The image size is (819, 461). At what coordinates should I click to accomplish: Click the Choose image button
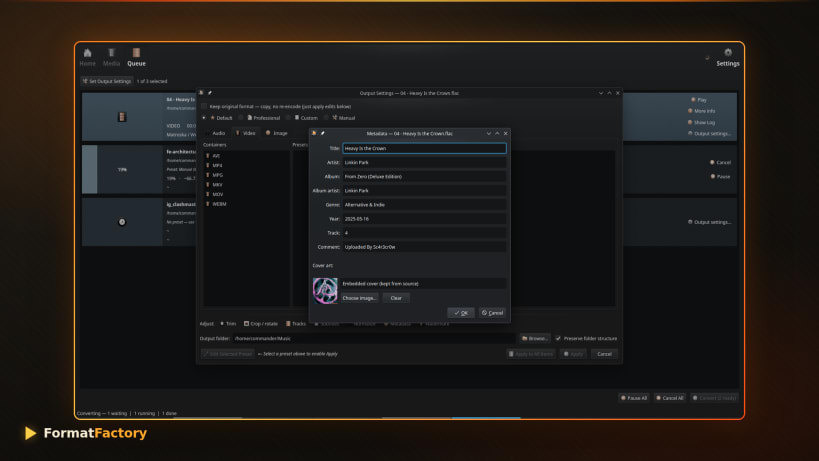point(359,298)
